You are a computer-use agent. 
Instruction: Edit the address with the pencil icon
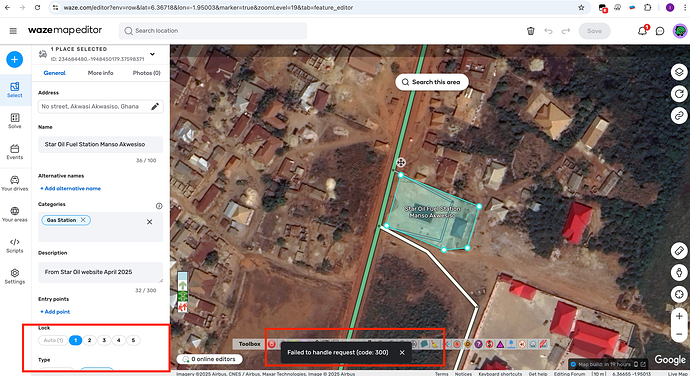[x=155, y=107]
